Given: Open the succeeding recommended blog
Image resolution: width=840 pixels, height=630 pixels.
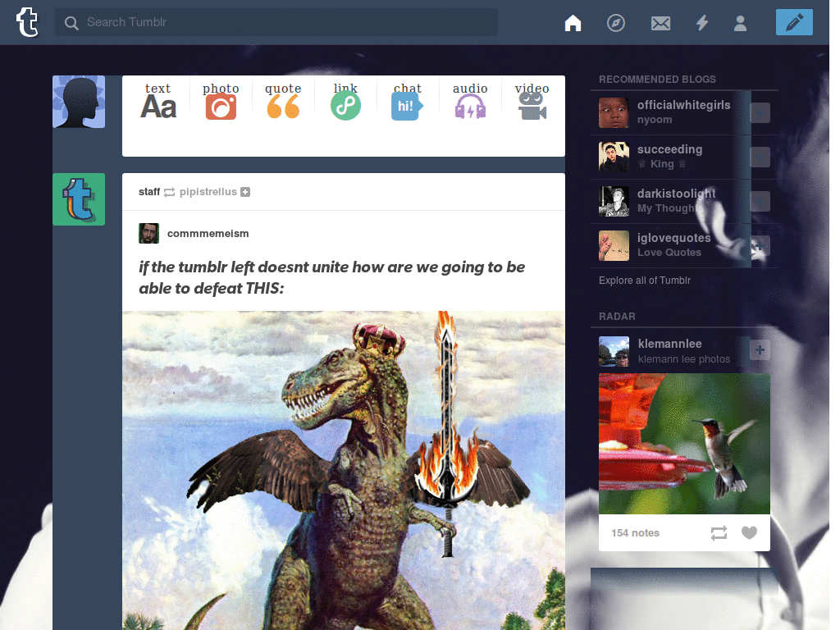Looking at the screenshot, I should point(669,149).
